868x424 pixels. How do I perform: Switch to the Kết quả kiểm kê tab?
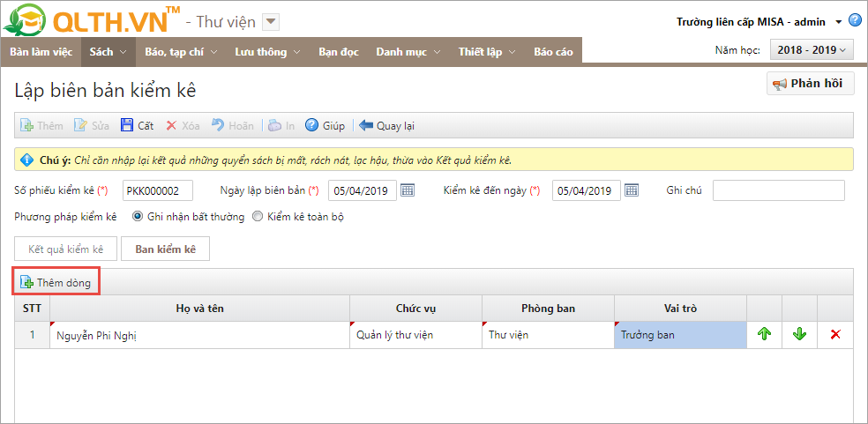point(66,249)
